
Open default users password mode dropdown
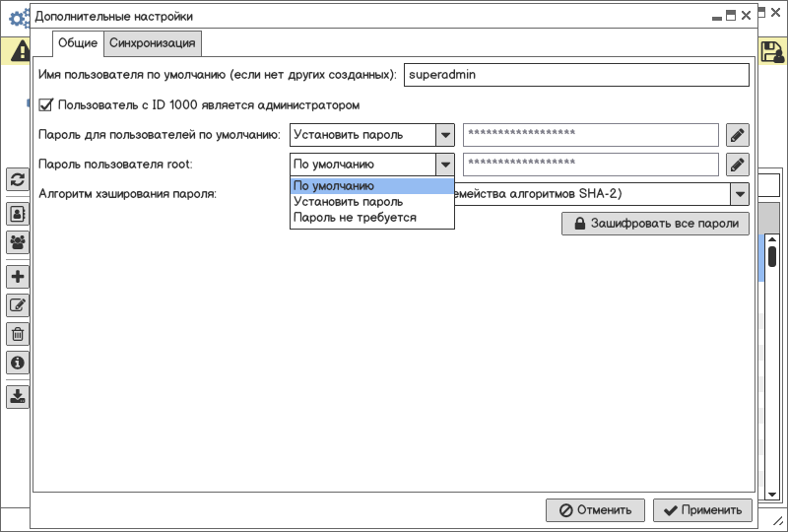445,135
